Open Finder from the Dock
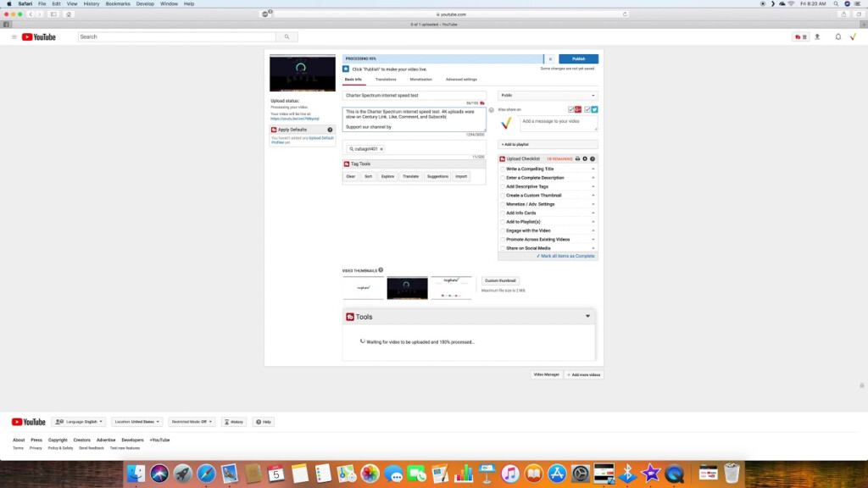Image resolution: width=868 pixels, height=488 pixels. point(136,474)
